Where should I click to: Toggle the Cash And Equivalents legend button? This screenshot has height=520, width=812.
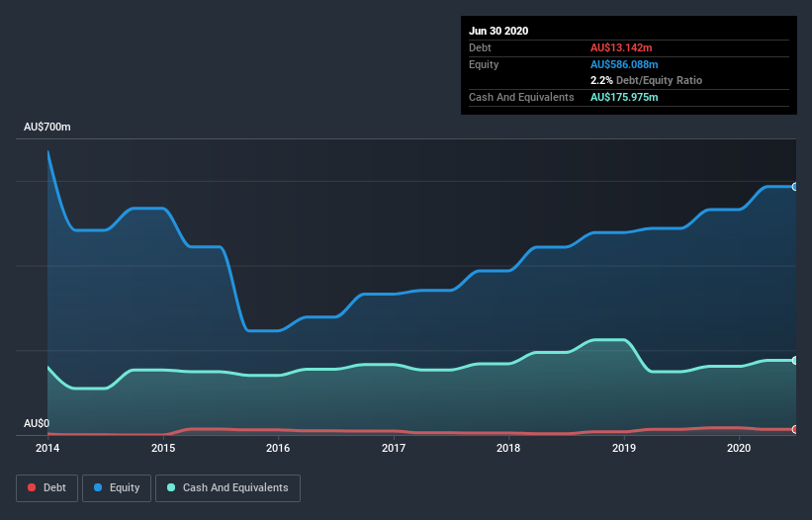tap(227, 488)
